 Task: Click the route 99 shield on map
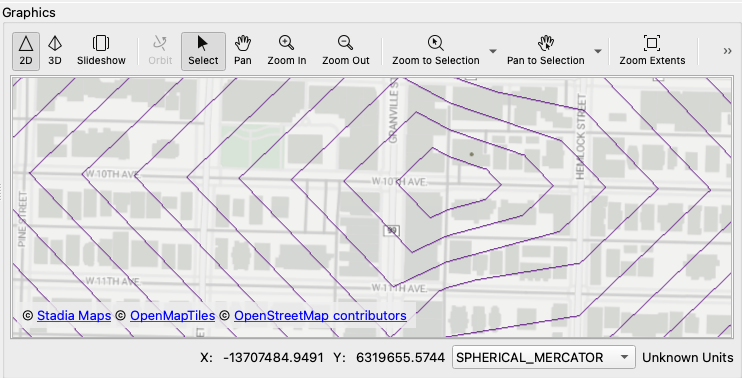[391, 230]
